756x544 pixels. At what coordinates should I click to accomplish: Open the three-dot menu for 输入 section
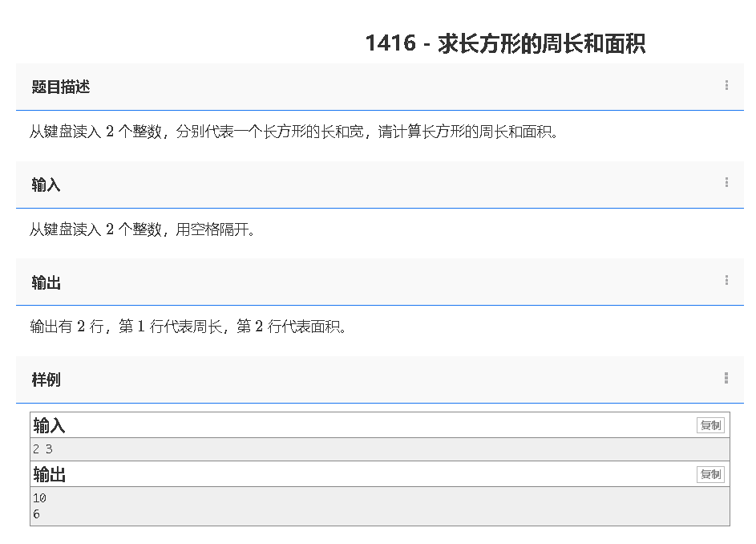pyautogui.click(x=726, y=183)
